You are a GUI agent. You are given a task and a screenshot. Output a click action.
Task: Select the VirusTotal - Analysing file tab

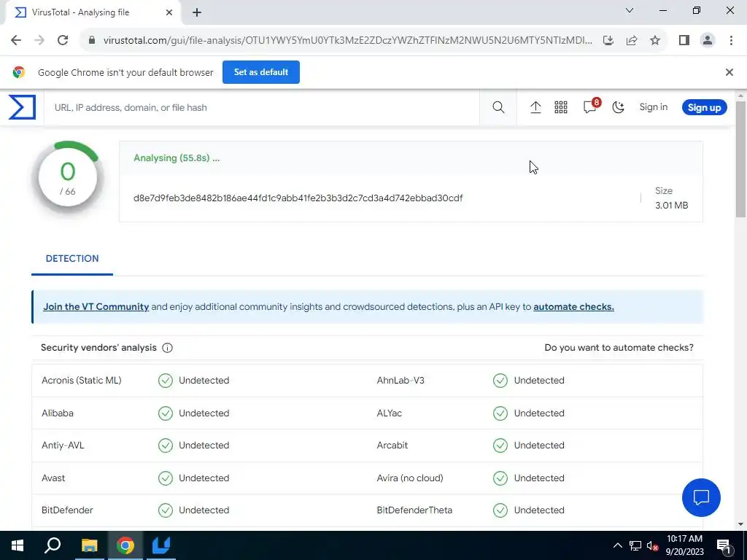[x=93, y=12]
